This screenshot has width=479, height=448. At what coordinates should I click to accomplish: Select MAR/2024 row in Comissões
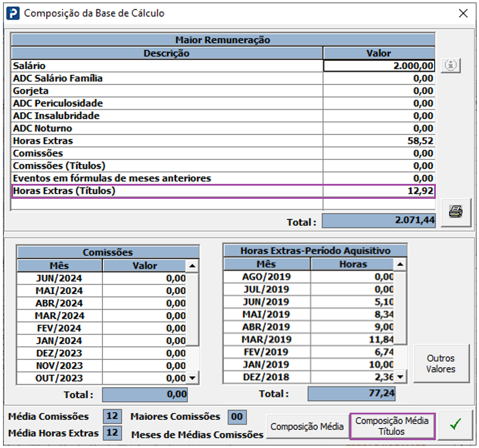click(x=101, y=316)
